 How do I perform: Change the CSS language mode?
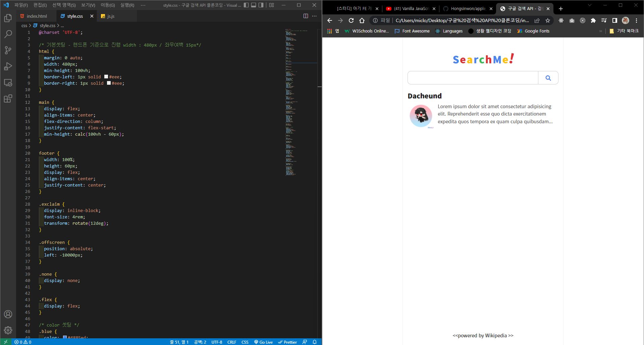245,342
